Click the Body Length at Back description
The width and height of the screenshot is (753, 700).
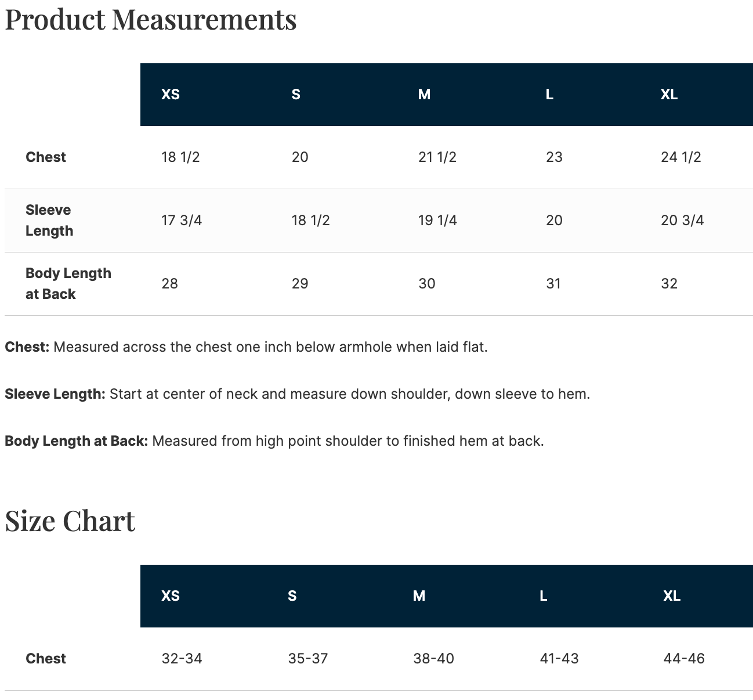point(274,441)
